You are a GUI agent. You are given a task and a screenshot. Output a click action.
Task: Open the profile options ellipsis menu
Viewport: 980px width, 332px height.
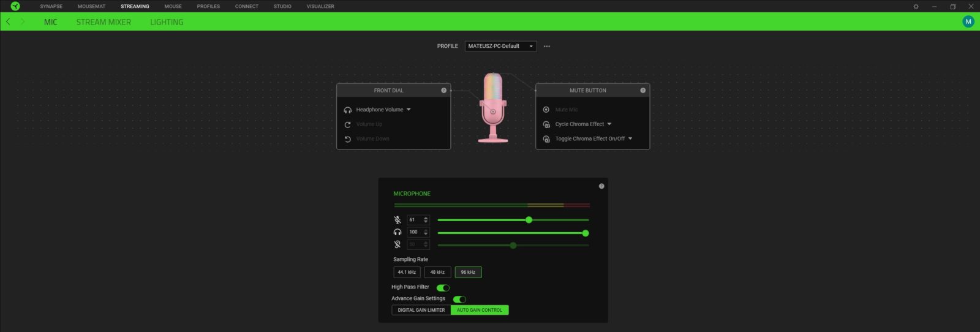coord(547,47)
